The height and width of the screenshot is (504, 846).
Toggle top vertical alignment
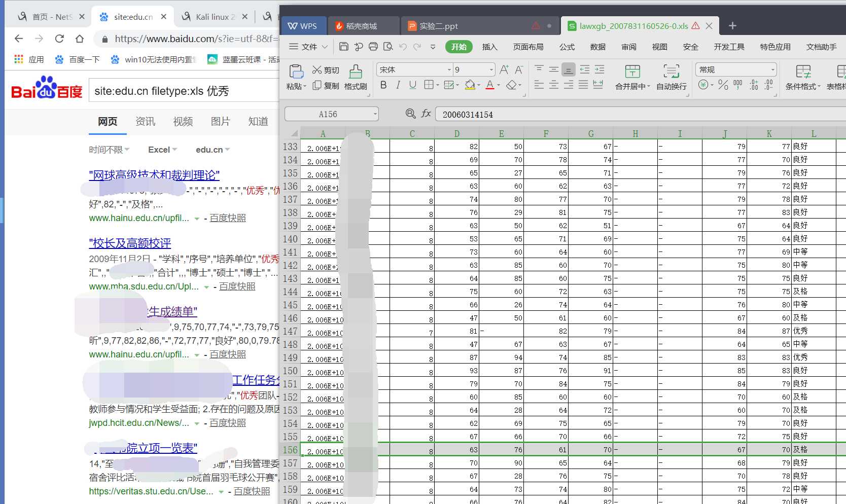(x=539, y=69)
